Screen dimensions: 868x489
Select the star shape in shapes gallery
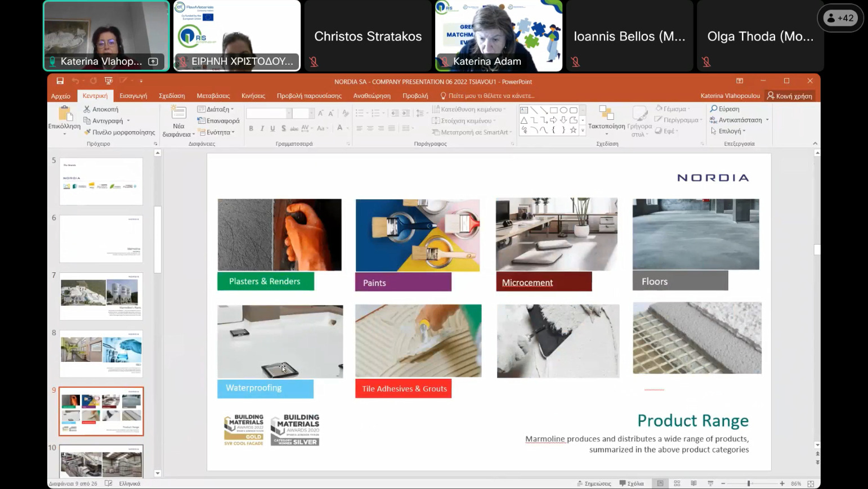[x=573, y=130]
